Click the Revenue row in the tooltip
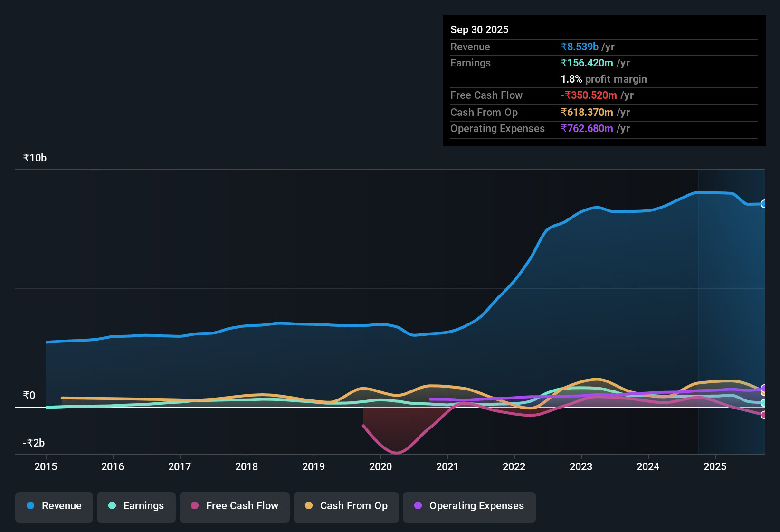Image resolution: width=780 pixels, height=532 pixels. 603,47
